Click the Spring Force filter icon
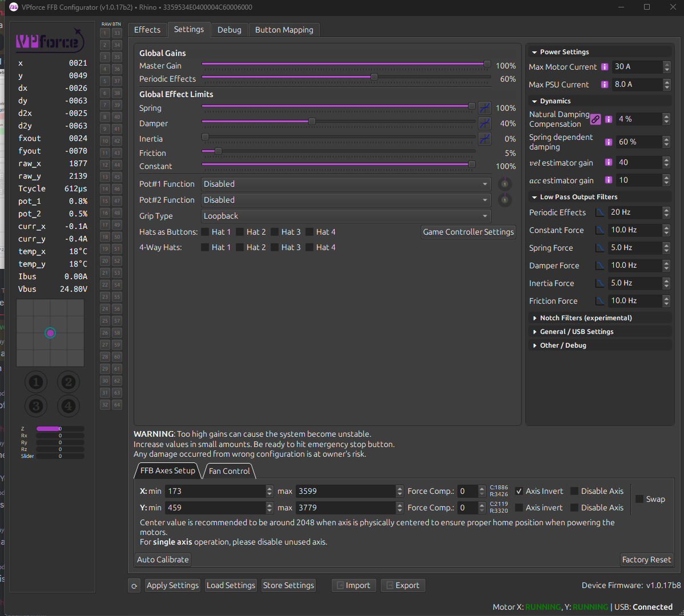 point(600,248)
